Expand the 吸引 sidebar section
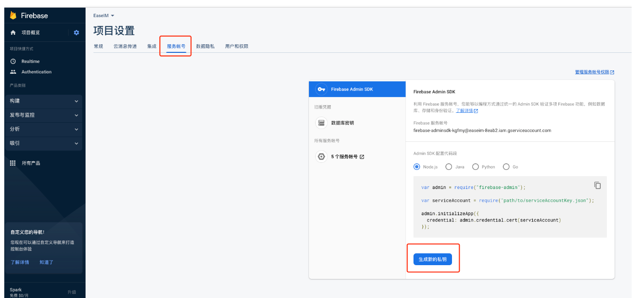Image resolution: width=644 pixels, height=298 pixels. pos(43,143)
